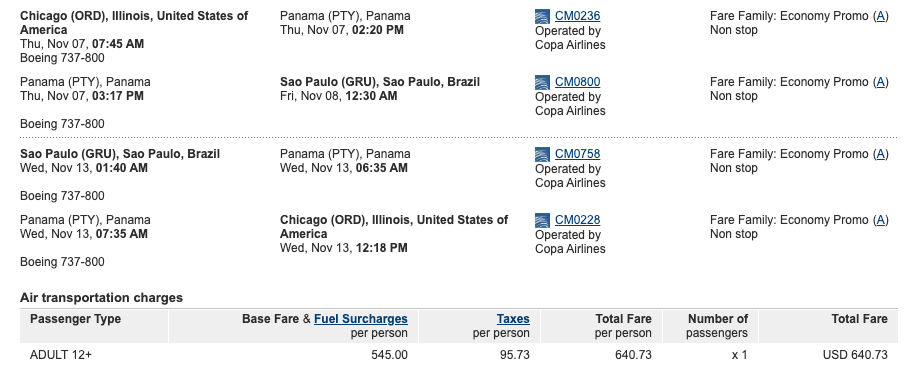Open fare class A link for CM0758
This screenshot has height=368, width=918.
[880, 154]
